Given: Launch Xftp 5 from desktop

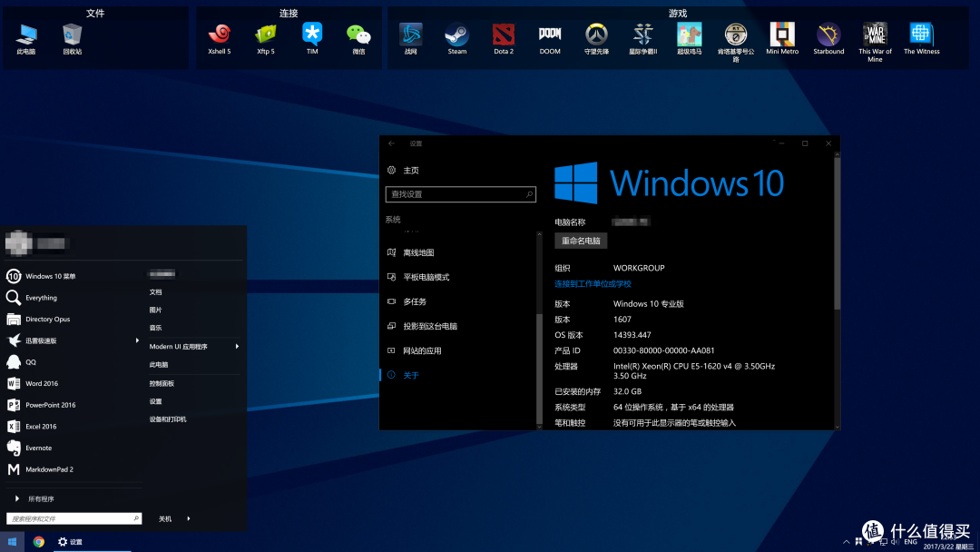Looking at the screenshot, I should (266, 39).
